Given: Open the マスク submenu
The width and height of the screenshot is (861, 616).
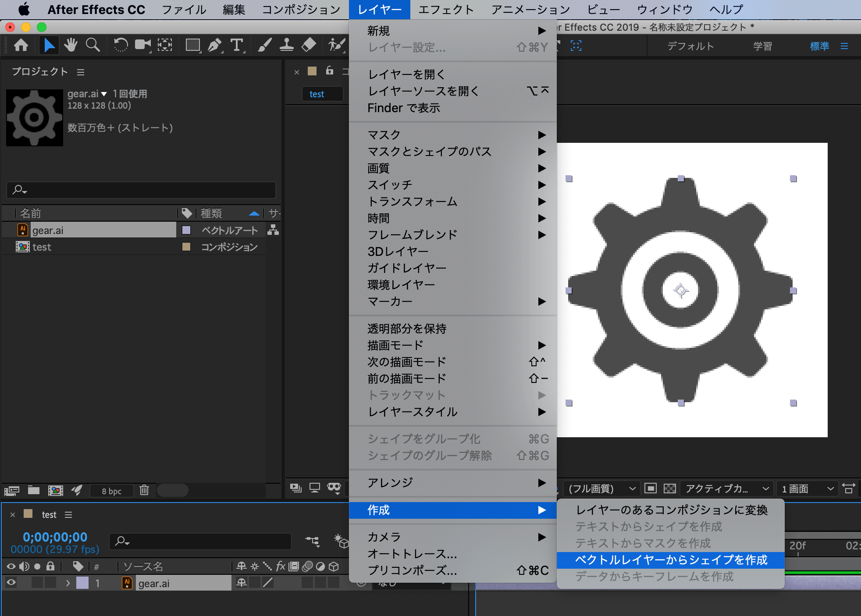Looking at the screenshot, I should tap(453, 135).
